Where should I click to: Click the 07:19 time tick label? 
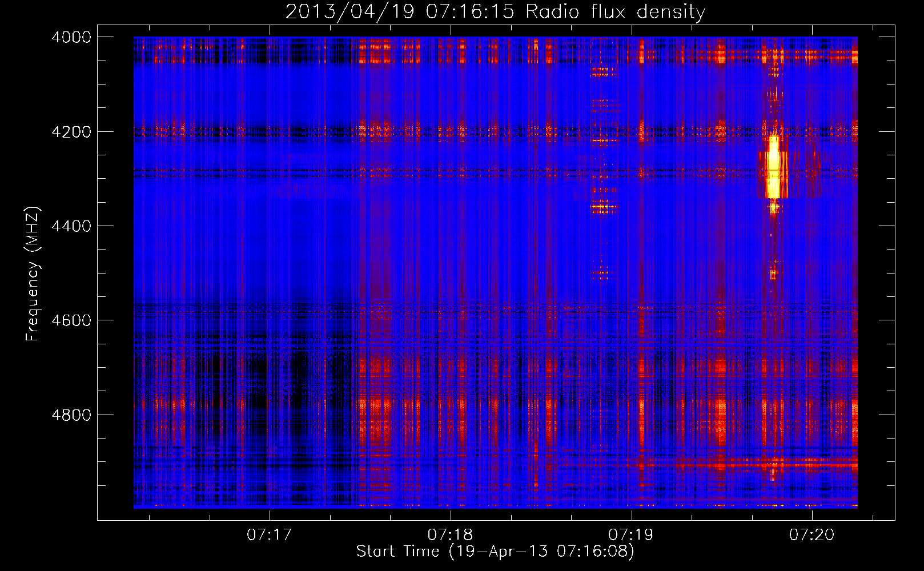631,534
